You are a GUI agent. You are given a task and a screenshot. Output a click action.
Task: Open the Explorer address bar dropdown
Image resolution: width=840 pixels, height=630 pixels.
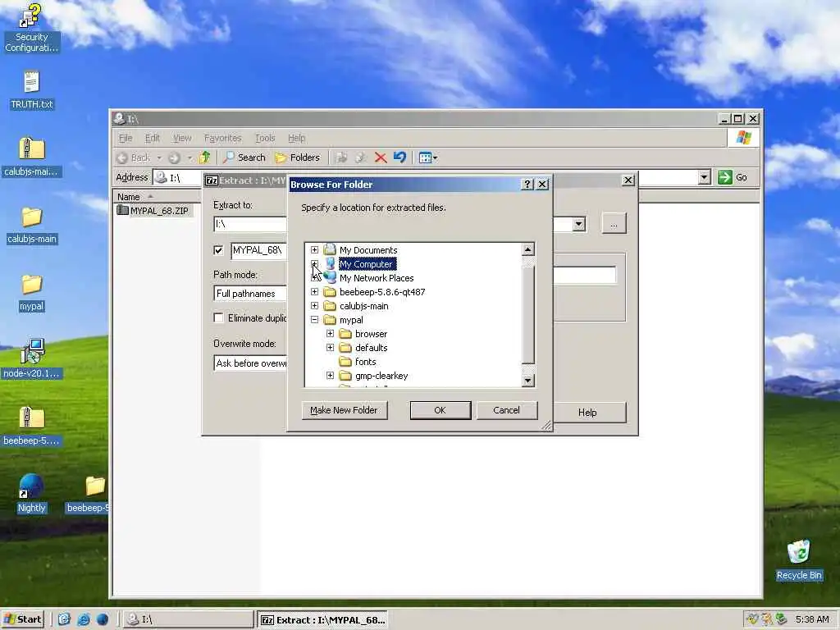click(705, 177)
